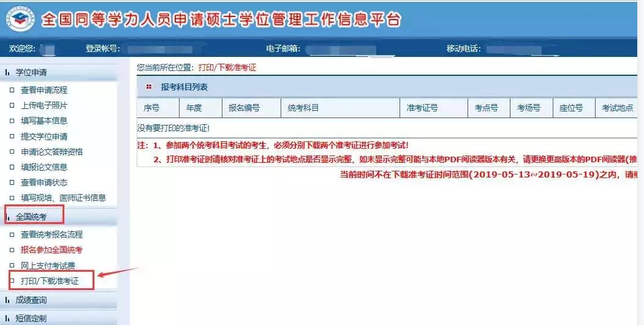Open 填写基本信息 page
The width and height of the screenshot is (644, 325).
pos(44,121)
